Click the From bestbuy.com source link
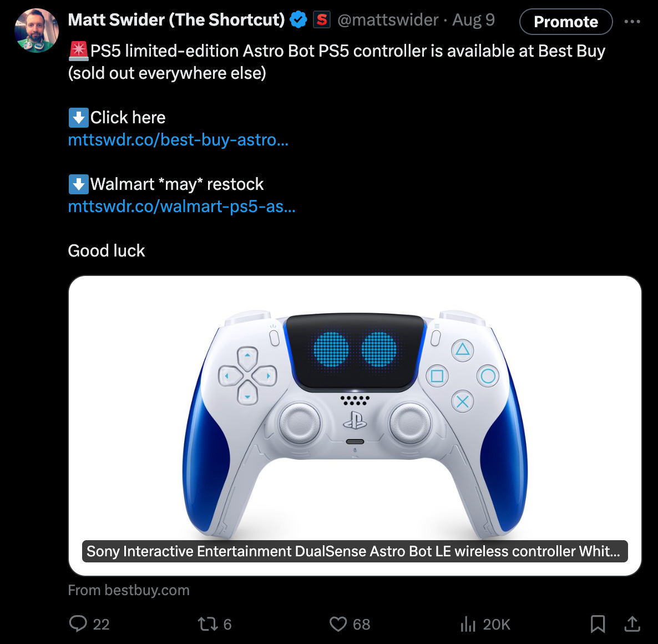The width and height of the screenshot is (658, 644). (128, 590)
